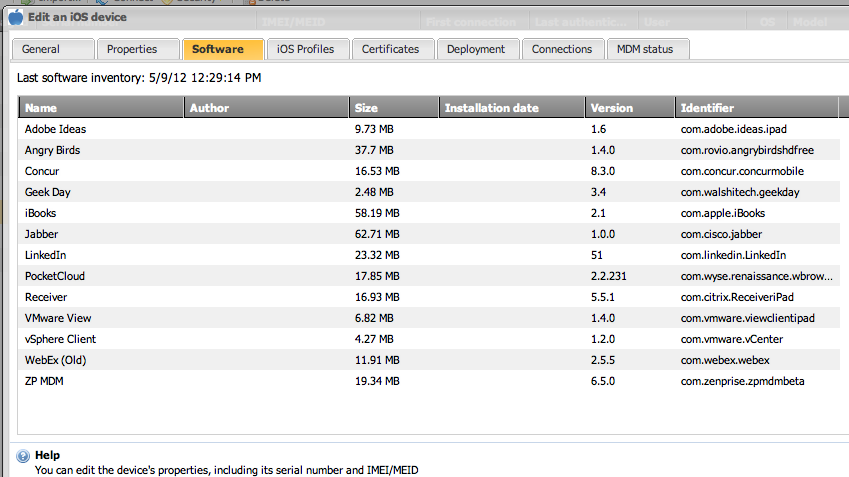
Task: Go to the Certificates tab
Action: pos(393,49)
